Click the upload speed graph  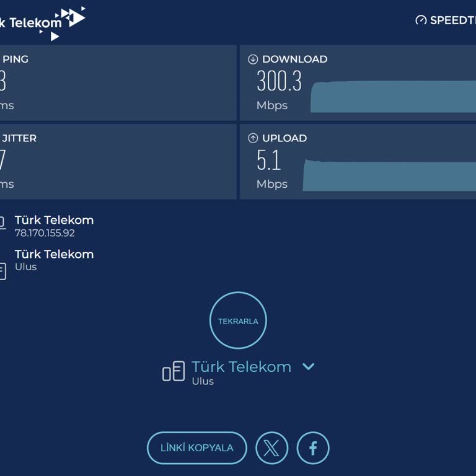point(389,175)
